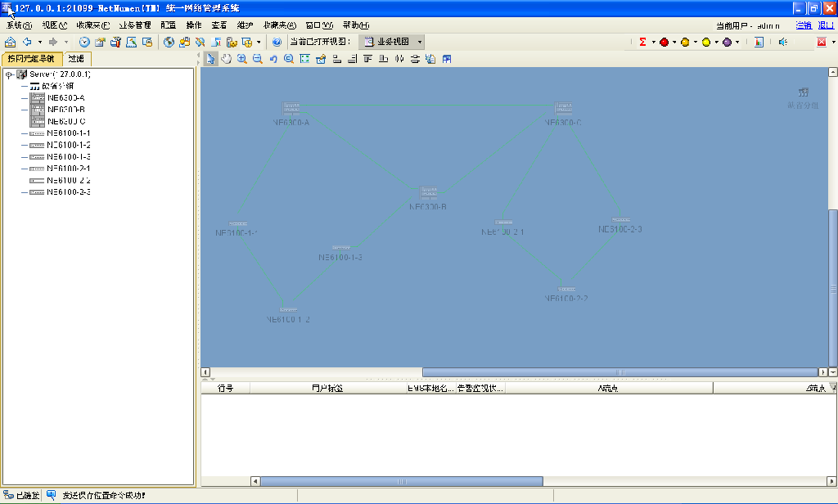
Task: Click the zoom in magnifier tool
Action: pos(242,59)
